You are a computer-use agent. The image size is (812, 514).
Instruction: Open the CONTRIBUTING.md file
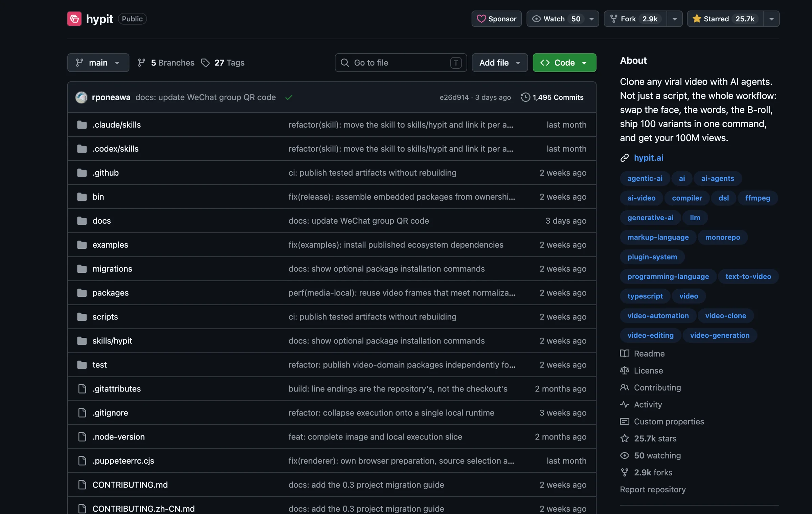tap(130, 485)
